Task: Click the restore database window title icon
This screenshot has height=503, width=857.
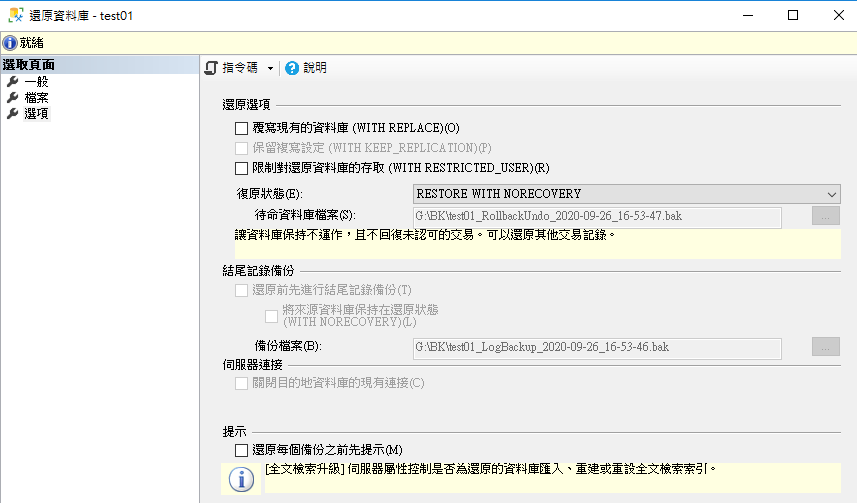Action: tap(16, 15)
